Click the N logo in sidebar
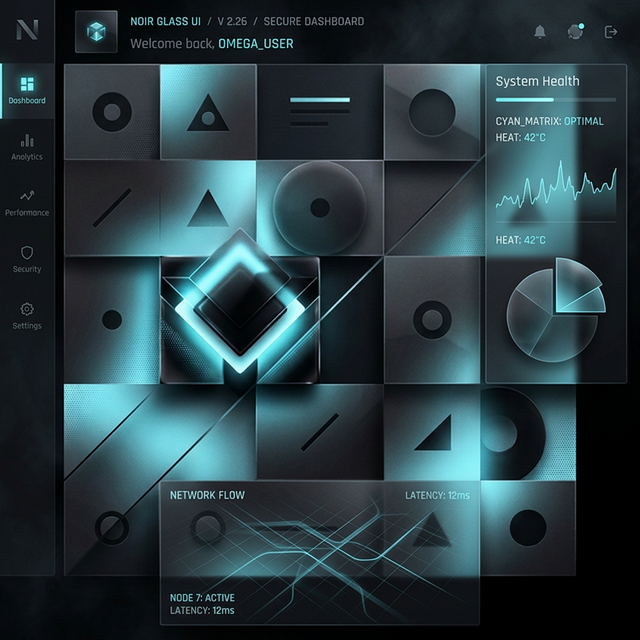 point(27,30)
